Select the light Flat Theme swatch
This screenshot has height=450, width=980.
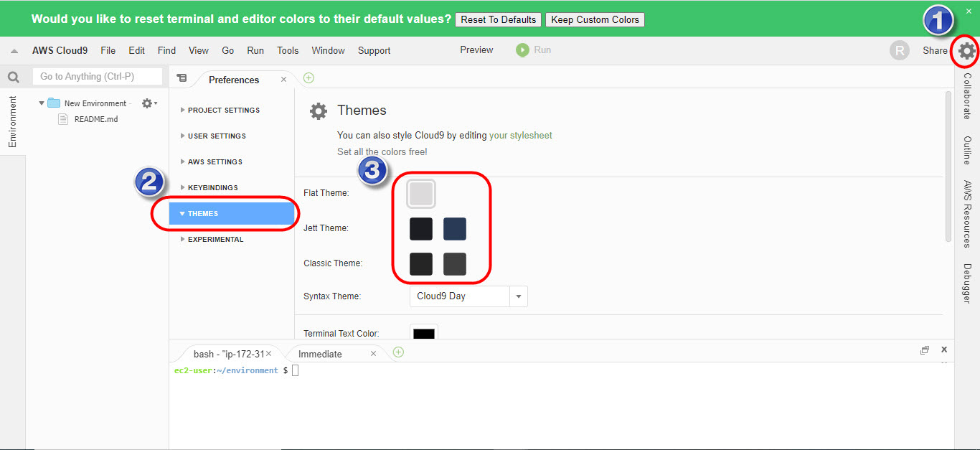tap(421, 194)
